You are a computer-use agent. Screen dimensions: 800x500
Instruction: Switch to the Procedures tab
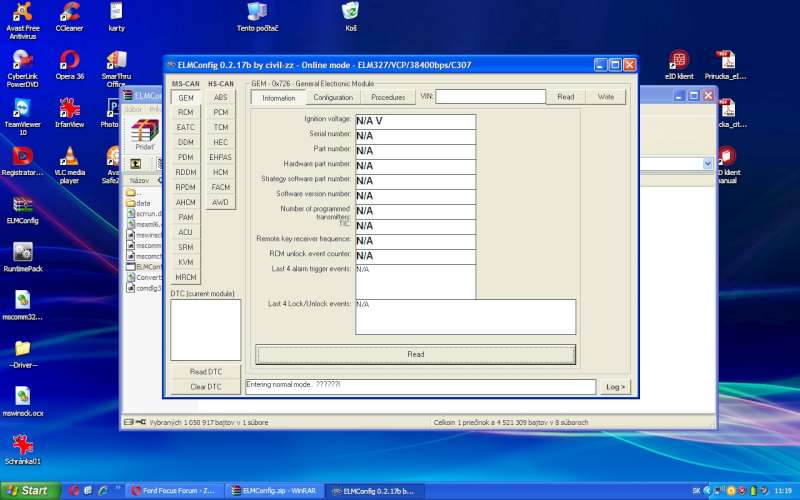point(388,98)
